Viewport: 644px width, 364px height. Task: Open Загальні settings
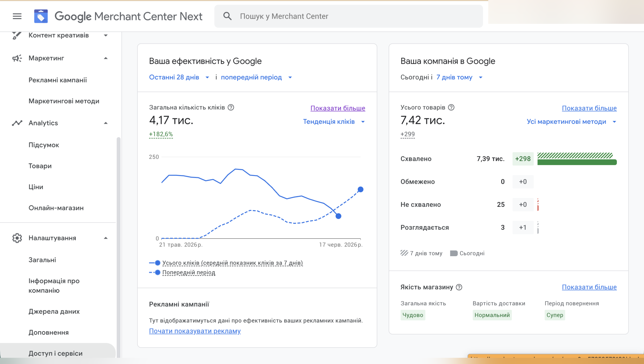[x=42, y=260]
